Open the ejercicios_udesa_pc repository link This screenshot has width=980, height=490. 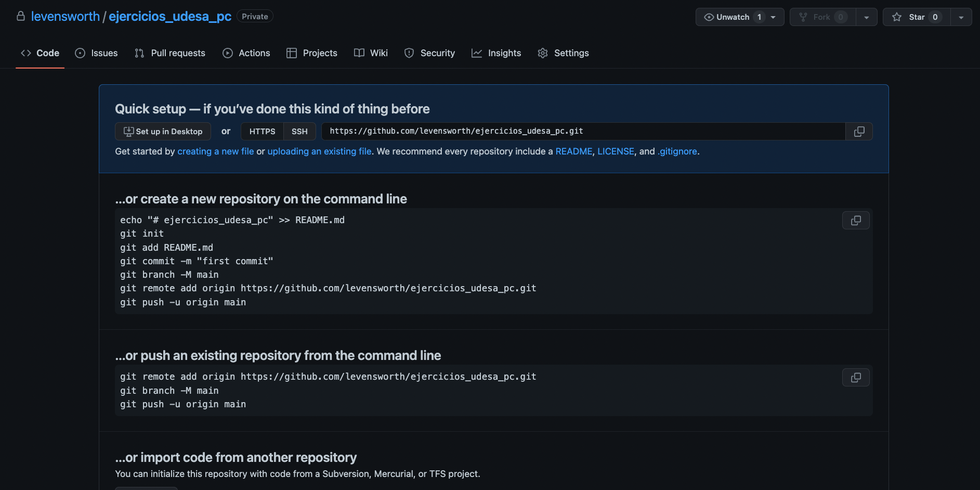pos(170,17)
